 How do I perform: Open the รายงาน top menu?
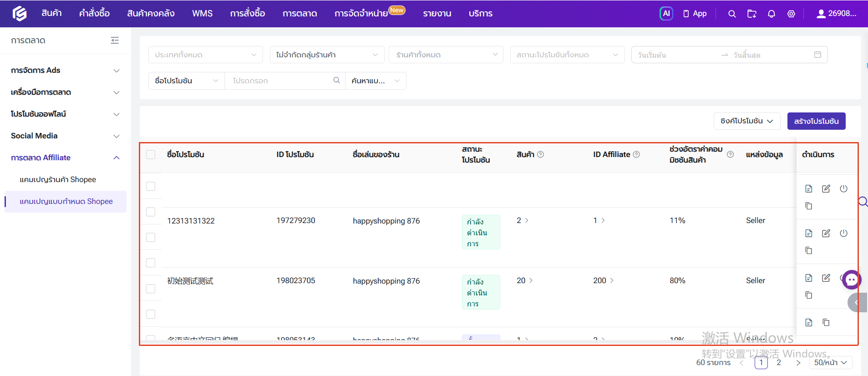(437, 14)
